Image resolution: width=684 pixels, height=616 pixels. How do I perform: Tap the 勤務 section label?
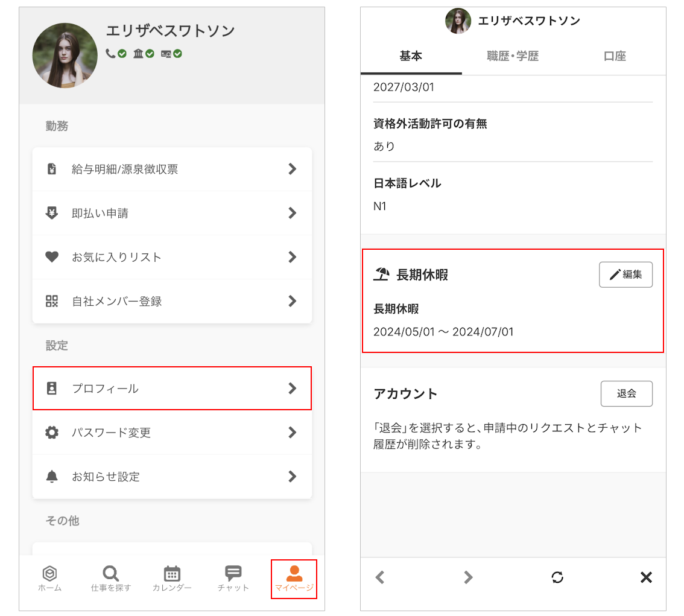[x=57, y=126]
